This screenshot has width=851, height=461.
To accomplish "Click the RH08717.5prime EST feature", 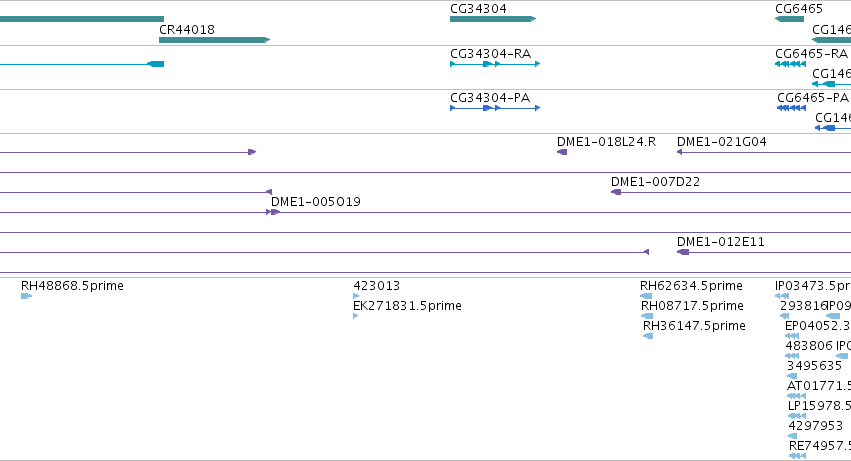I will [647, 316].
